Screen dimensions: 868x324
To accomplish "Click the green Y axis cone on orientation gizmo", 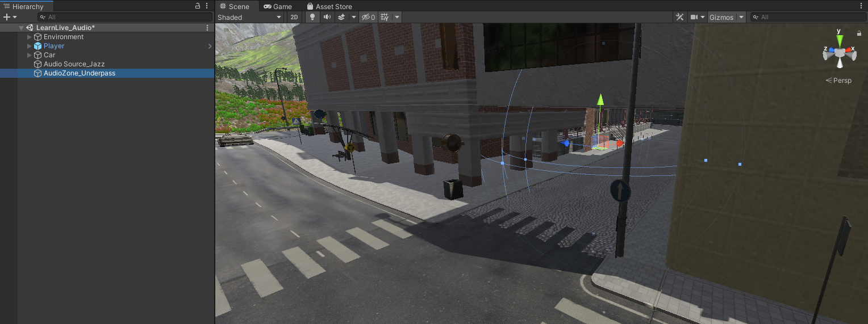I will coord(840,41).
